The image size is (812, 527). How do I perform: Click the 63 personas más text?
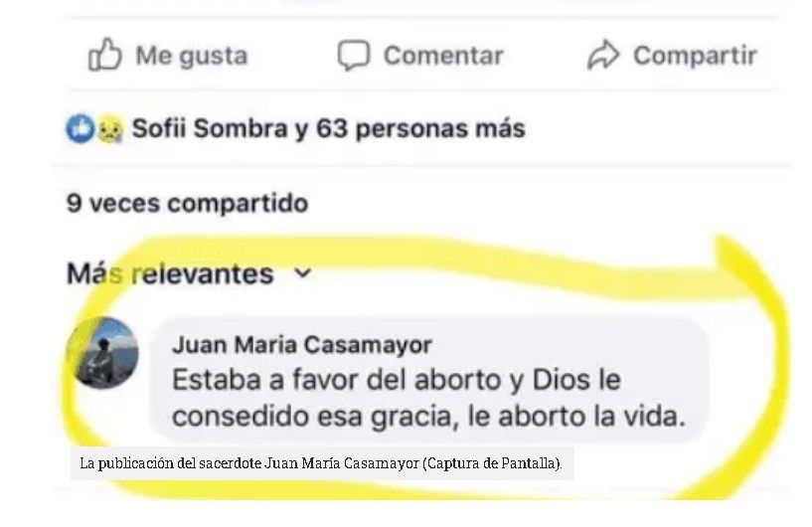coord(420,128)
